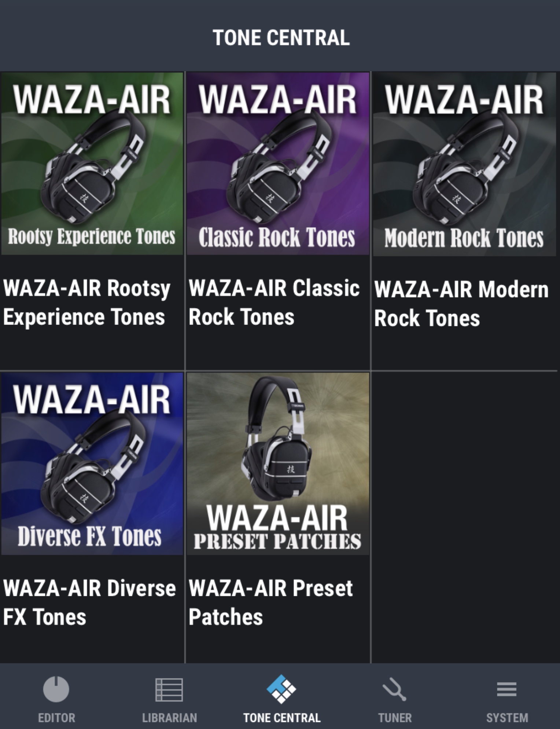The height and width of the screenshot is (729, 560).
Task: Open the Preset Patches cover image
Action: coord(278,464)
